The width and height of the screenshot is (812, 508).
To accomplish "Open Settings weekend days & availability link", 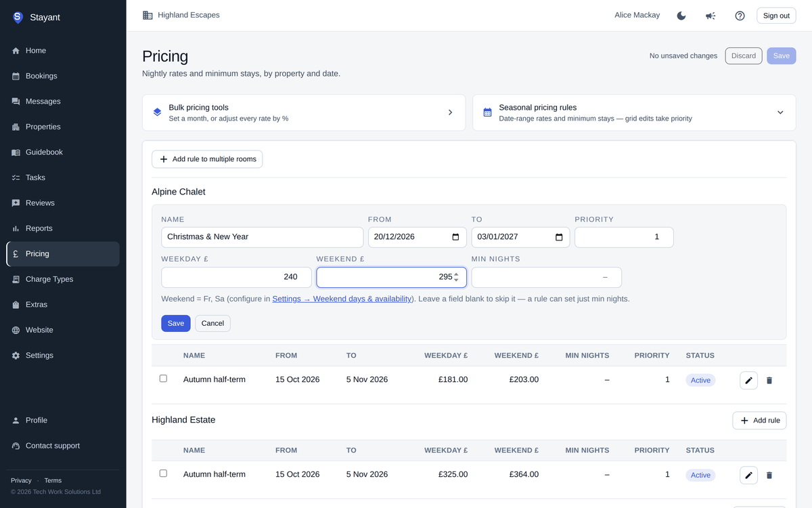I will click(342, 299).
